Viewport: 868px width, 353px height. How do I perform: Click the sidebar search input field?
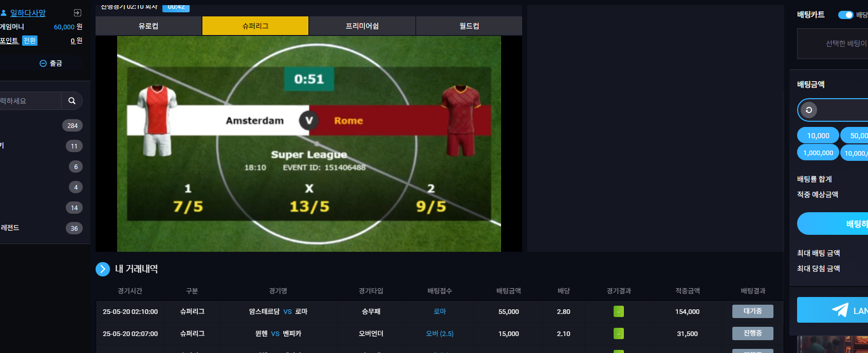point(30,101)
